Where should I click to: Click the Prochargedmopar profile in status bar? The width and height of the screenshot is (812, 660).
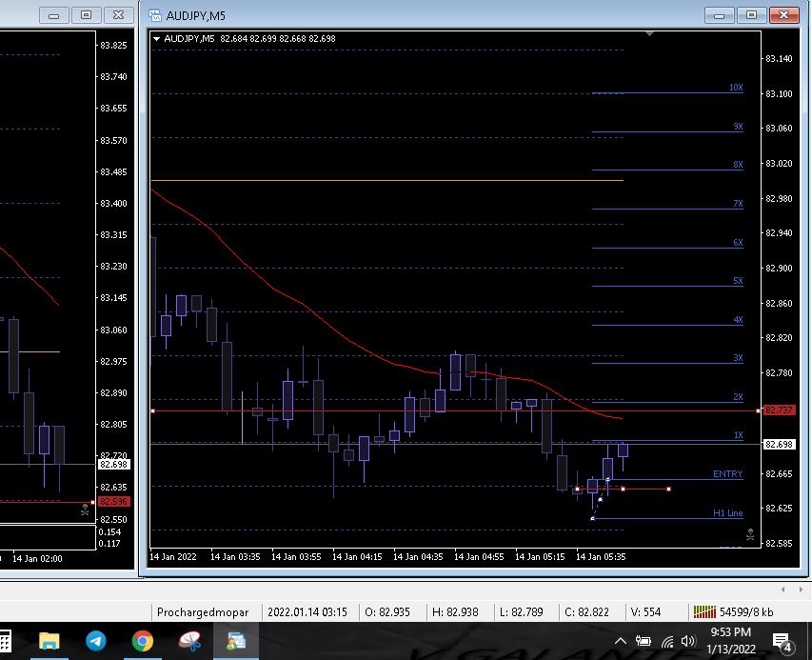[x=203, y=611]
